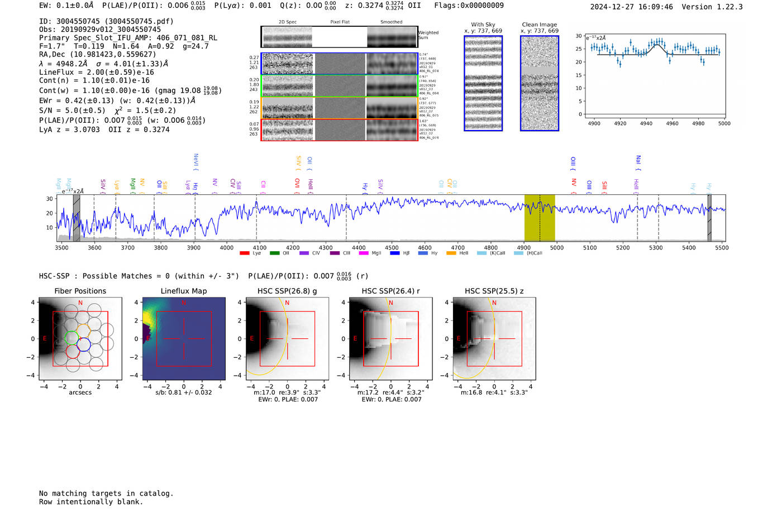
Task: Click the Obs: 20190929v012_3004550745 line
Action: click(x=100, y=30)
